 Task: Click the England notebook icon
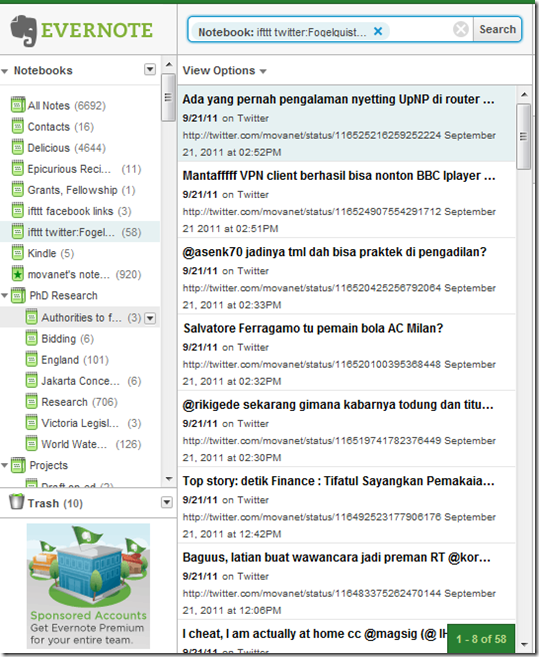tap(31, 360)
